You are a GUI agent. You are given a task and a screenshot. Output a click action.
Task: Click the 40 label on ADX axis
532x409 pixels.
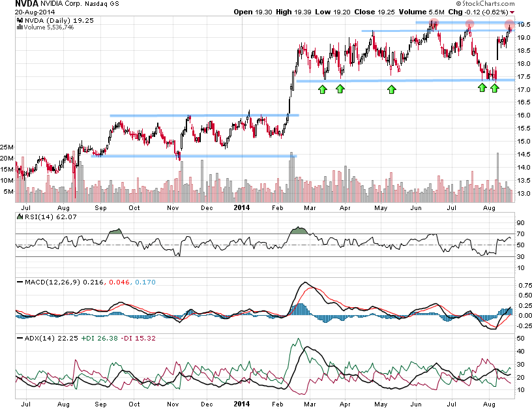pos(520,352)
